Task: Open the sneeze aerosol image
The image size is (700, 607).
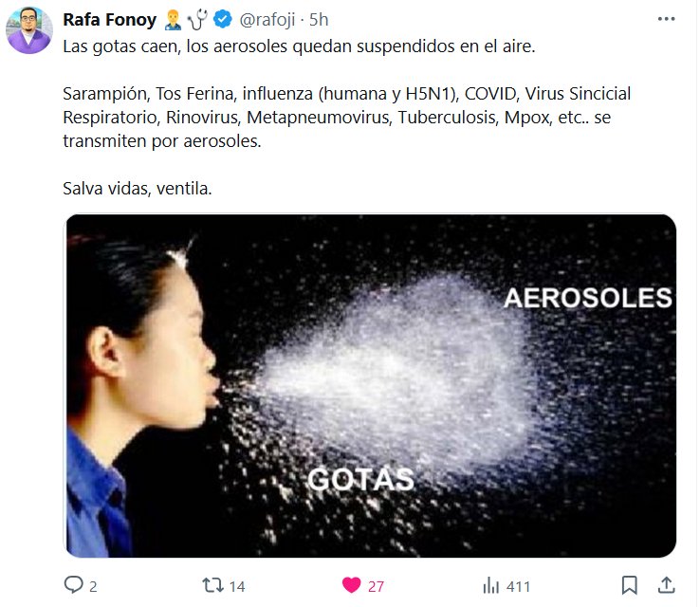Action: pos(371,386)
